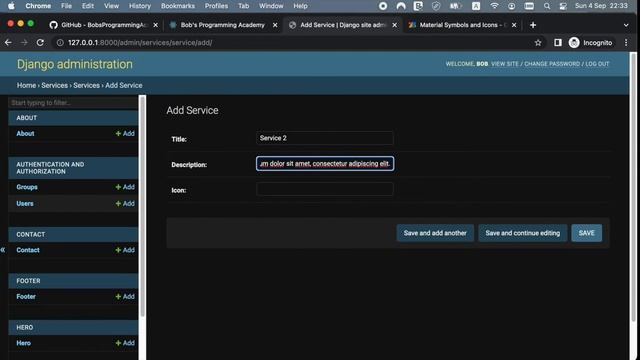Image resolution: width=640 pixels, height=360 pixels.
Task: Click the Icon input field
Action: pyautogui.click(x=324, y=189)
